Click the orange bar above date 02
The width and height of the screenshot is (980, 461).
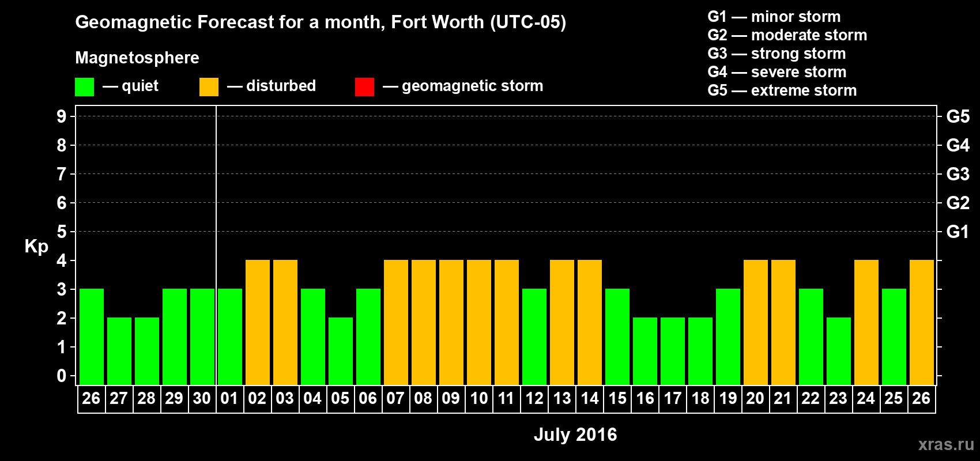tap(258, 323)
